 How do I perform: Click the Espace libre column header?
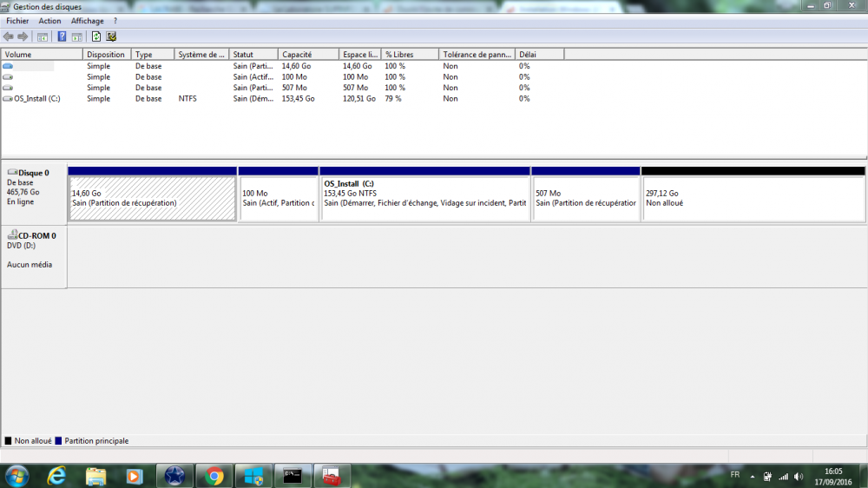[360, 55]
